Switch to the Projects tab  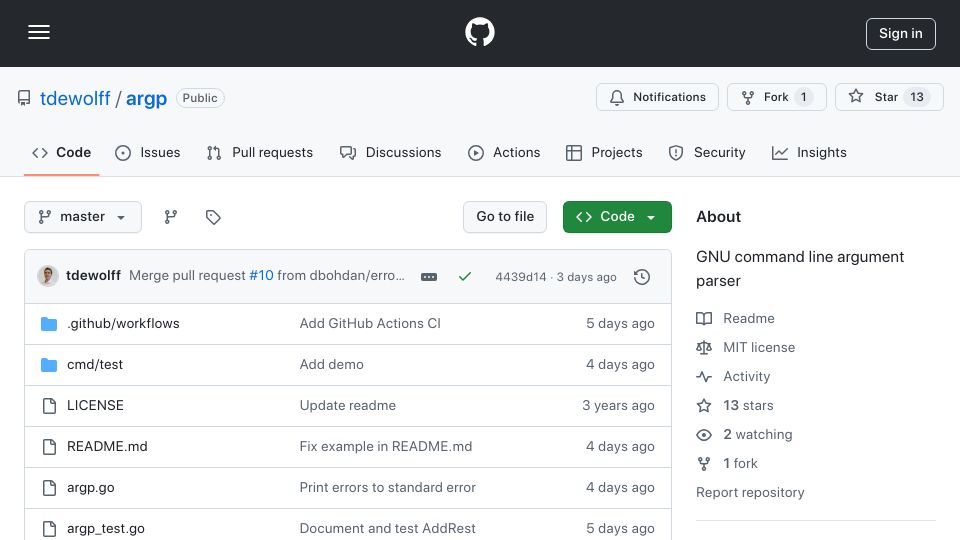(604, 152)
